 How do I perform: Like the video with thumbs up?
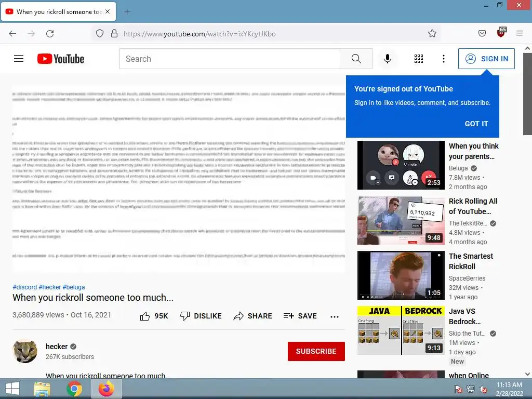[154, 316]
